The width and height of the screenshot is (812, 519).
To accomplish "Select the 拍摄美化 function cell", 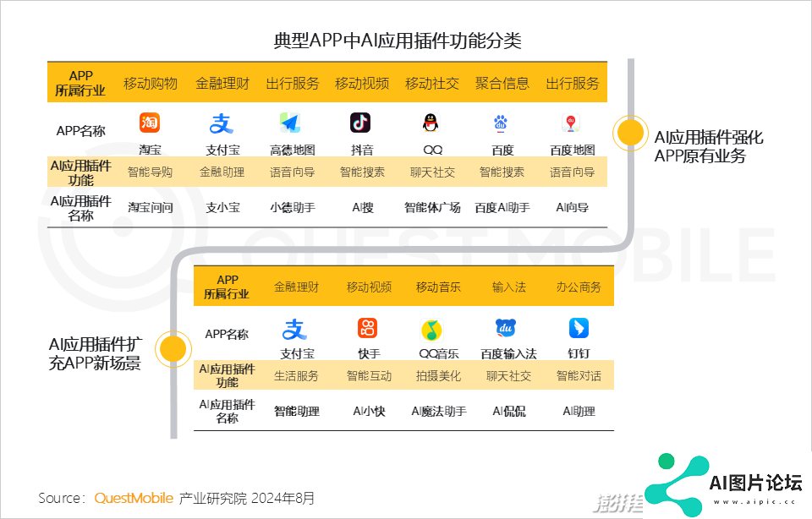I will click(x=439, y=376).
